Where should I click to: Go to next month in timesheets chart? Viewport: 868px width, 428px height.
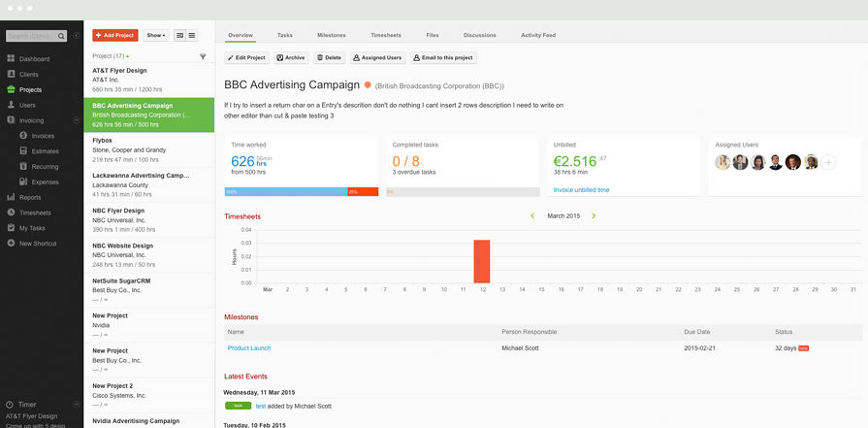click(594, 215)
